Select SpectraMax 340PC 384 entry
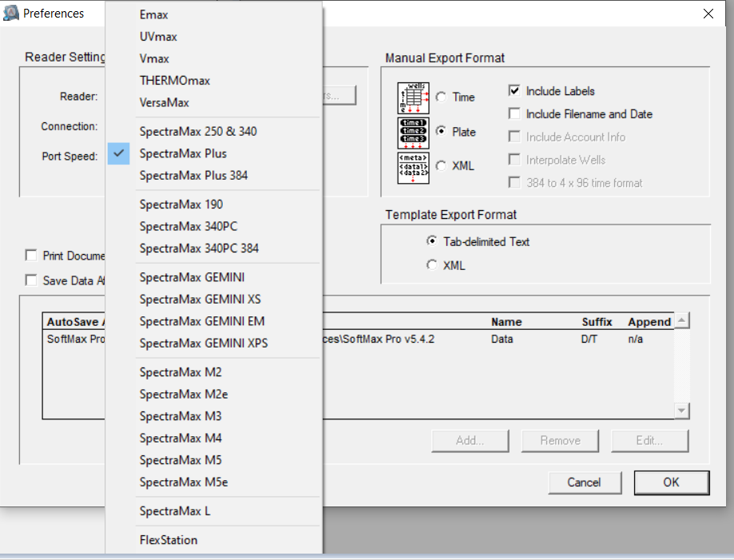Screen dimensions: 734x560 [x=199, y=248]
